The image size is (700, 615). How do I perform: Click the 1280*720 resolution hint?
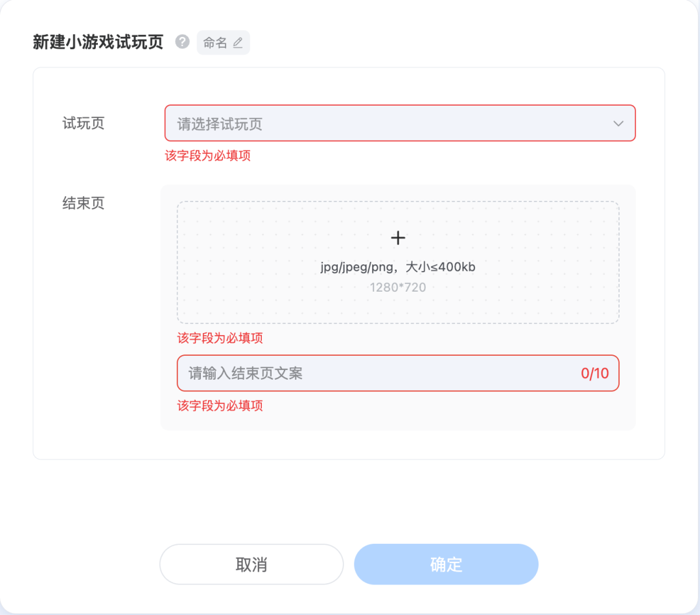coord(397,287)
